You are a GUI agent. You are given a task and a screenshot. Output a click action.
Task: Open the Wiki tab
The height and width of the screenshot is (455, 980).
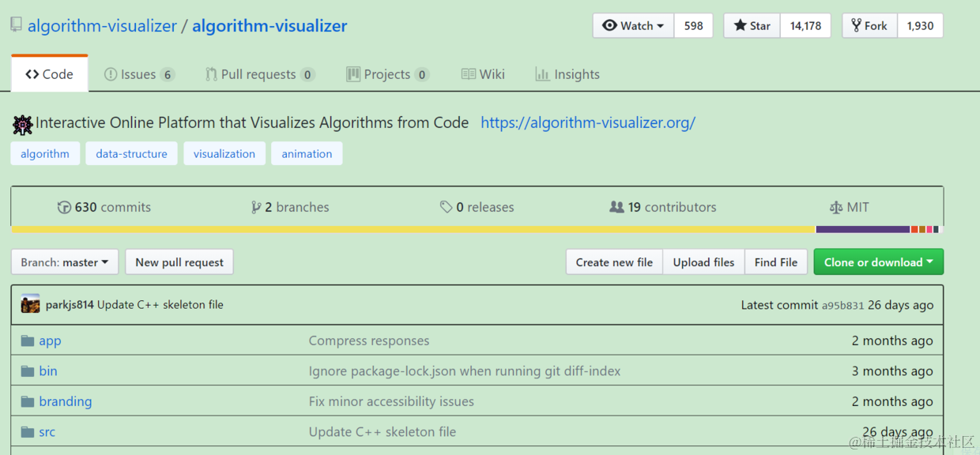[483, 74]
